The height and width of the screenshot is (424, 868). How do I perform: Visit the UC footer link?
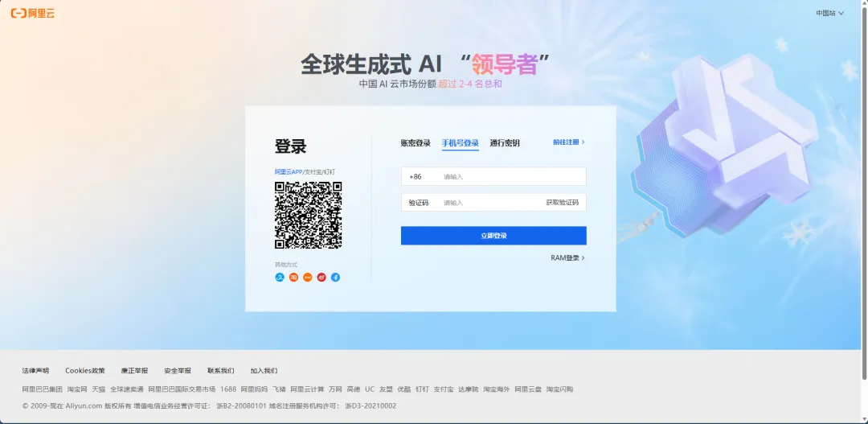coord(370,389)
